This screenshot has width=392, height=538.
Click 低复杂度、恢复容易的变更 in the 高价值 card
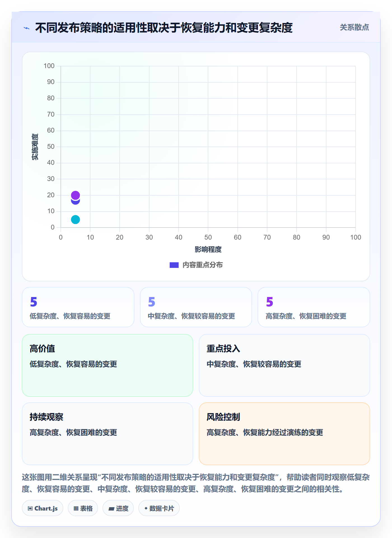click(x=73, y=364)
